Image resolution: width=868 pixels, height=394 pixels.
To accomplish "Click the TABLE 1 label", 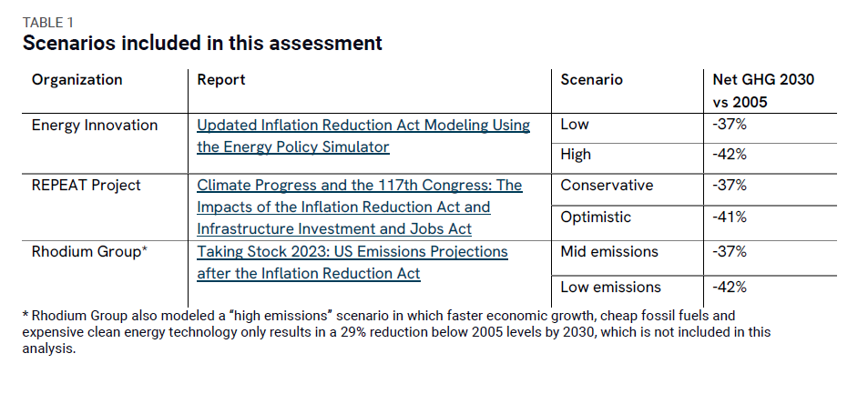I will (47, 23).
